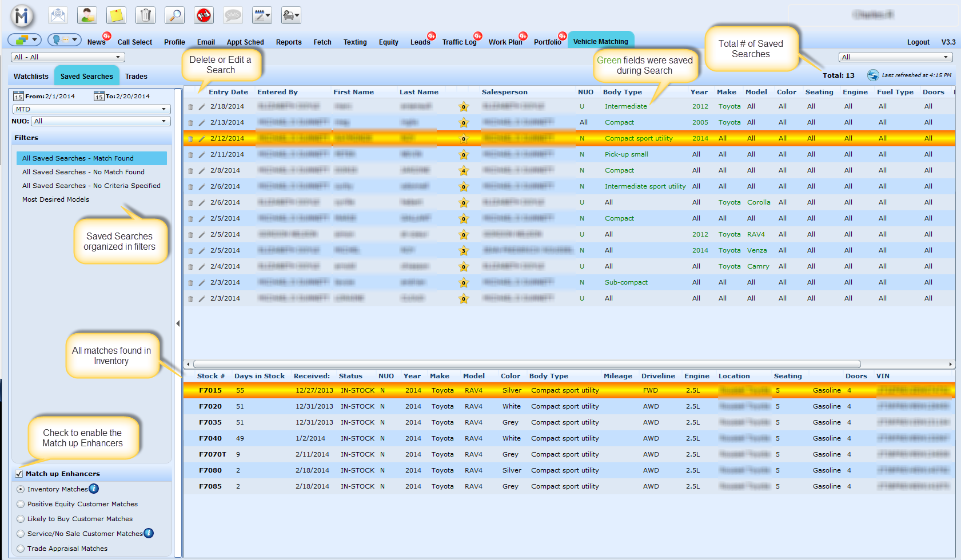Click the Logout link
Screen dimensions: 961x560
pos(918,42)
